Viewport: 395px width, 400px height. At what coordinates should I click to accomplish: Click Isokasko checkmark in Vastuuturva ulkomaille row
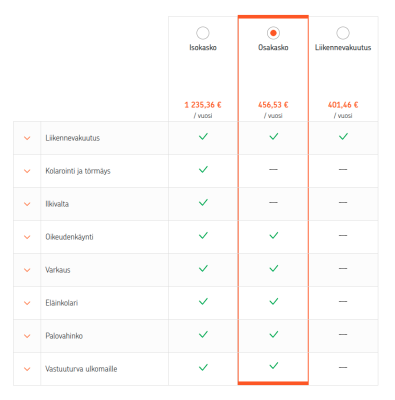pyautogui.click(x=203, y=367)
